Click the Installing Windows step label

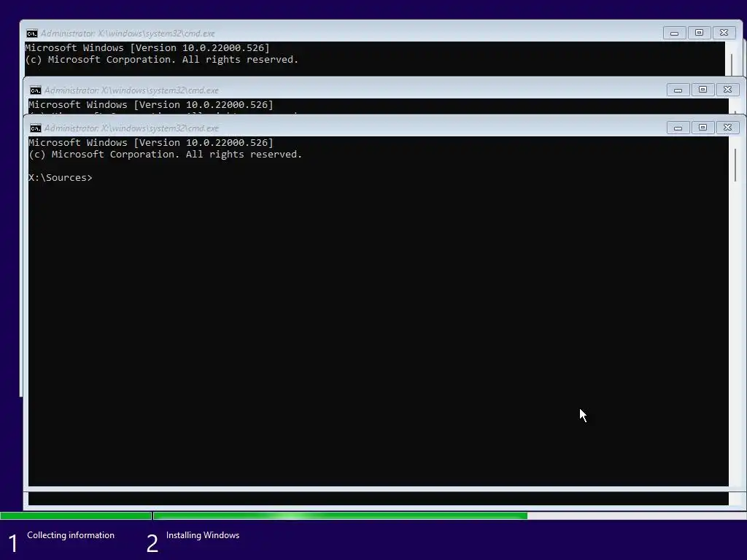pyautogui.click(x=203, y=535)
